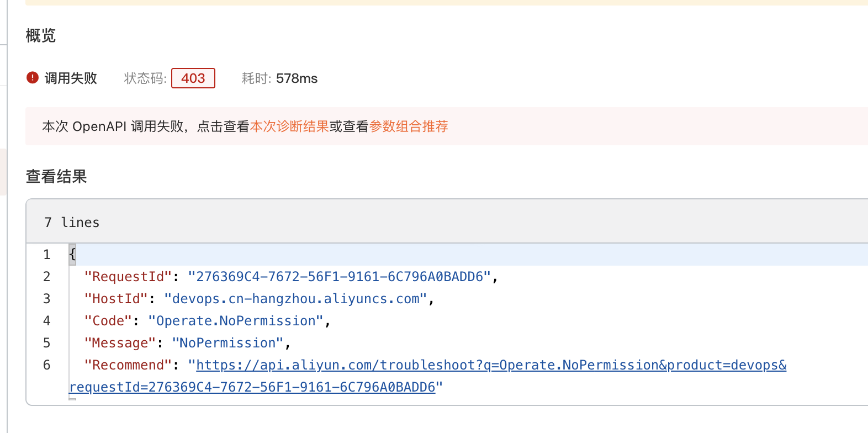Open the api.aliyun.com troubleshoot URL
Screen dimensions: 868x433
(x=491, y=365)
